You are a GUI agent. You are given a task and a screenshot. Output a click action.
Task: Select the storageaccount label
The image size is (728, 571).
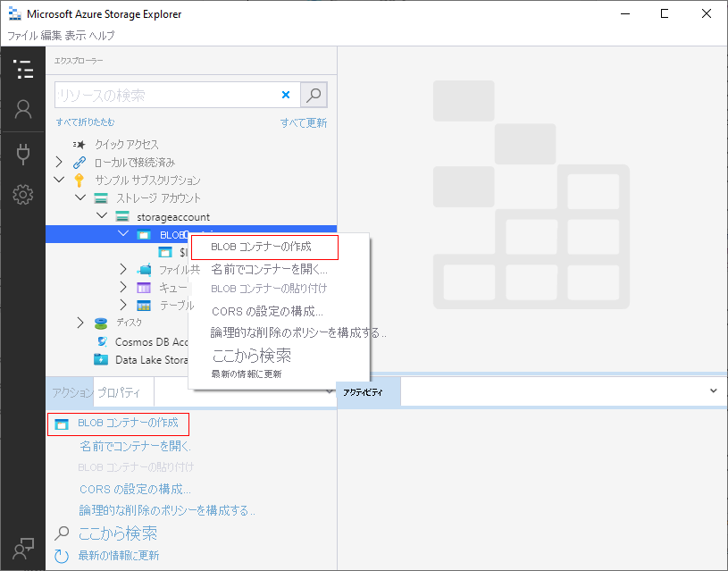click(173, 217)
